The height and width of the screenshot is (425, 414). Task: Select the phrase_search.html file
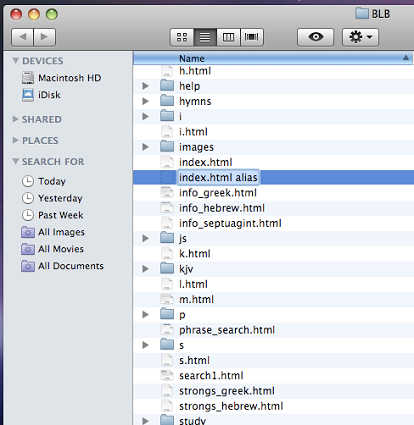[227, 330]
